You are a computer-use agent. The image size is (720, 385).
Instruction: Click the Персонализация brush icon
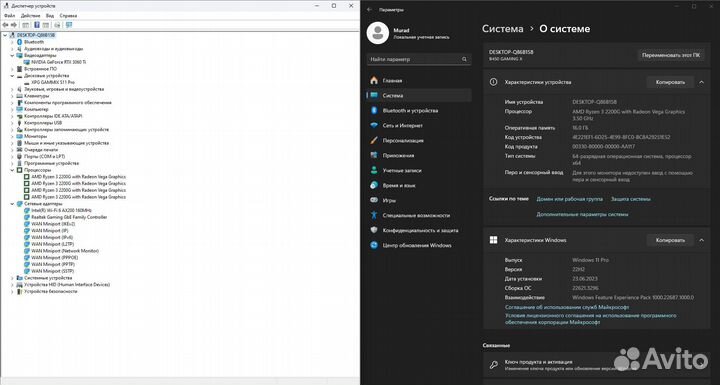point(374,141)
